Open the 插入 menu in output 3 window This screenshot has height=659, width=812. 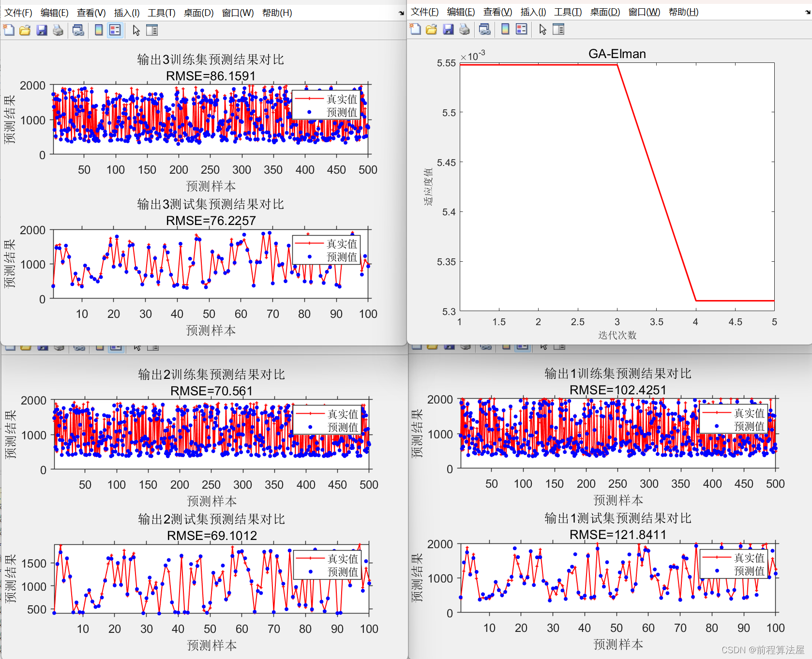coord(127,13)
